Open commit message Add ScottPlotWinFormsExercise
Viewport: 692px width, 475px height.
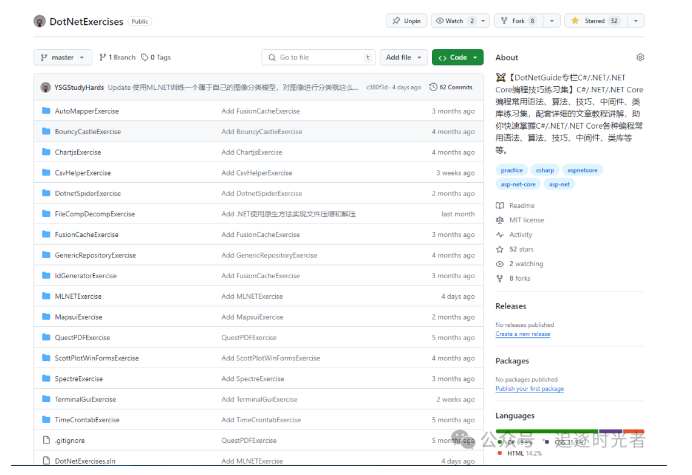point(271,358)
